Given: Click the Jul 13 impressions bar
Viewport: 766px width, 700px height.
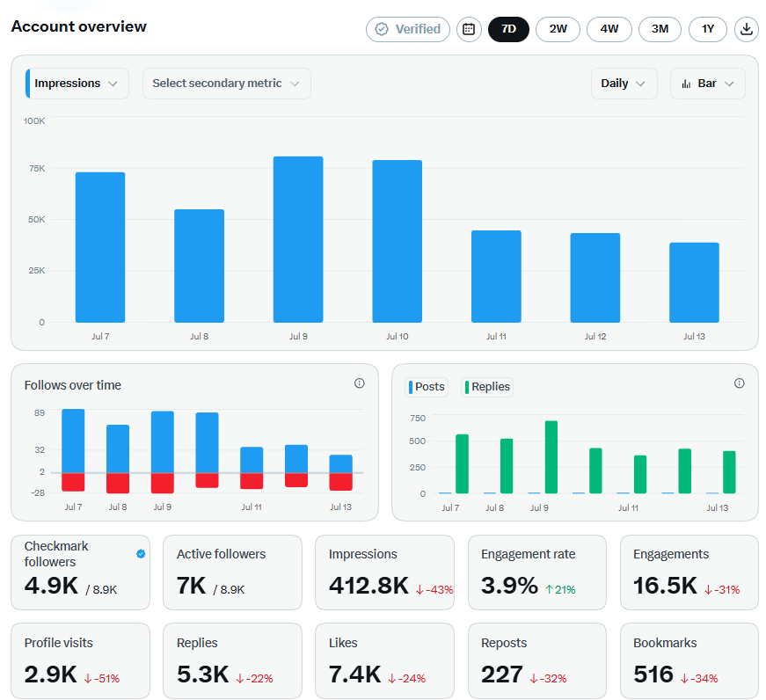Looking at the screenshot, I should (x=694, y=282).
